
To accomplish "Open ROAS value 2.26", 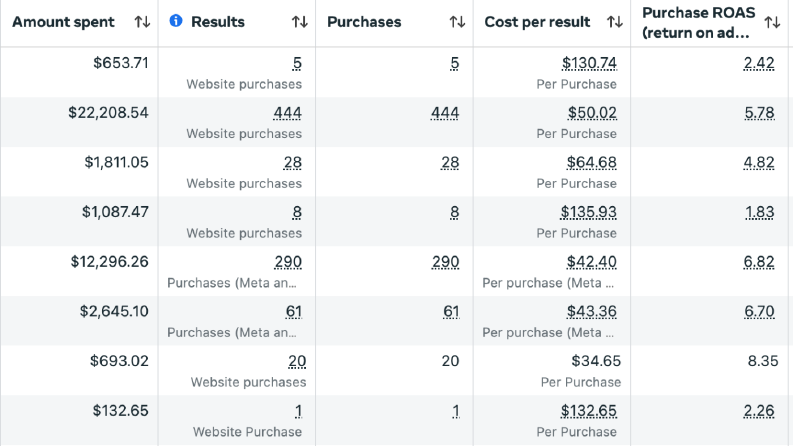I will 759,410.
